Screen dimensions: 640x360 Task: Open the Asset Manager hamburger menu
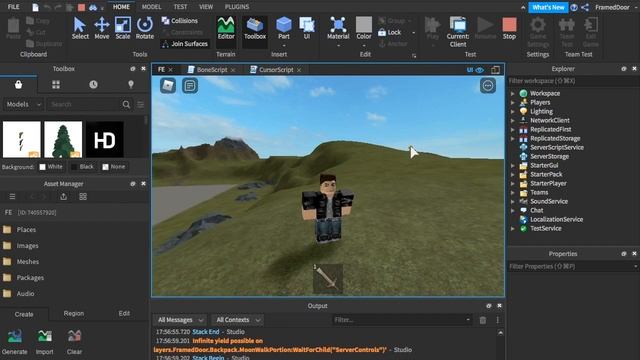pyautogui.click(x=12, y=197)
